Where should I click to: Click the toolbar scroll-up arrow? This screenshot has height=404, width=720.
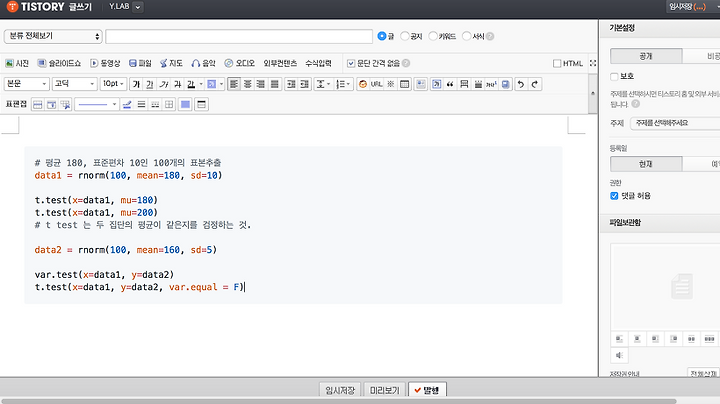pos(593,93)
